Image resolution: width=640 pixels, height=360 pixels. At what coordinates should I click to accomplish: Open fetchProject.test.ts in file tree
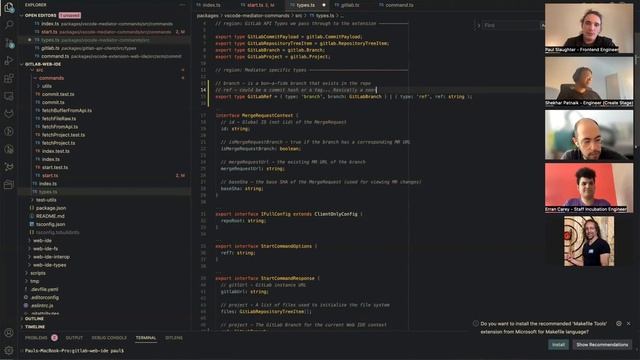point(63,135)
